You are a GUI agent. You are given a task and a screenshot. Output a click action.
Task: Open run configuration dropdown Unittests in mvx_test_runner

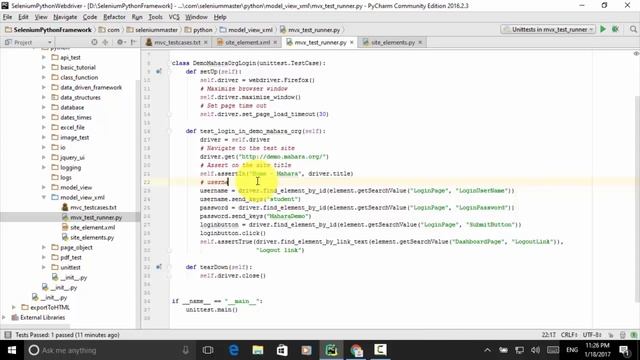tap(549, 29)
